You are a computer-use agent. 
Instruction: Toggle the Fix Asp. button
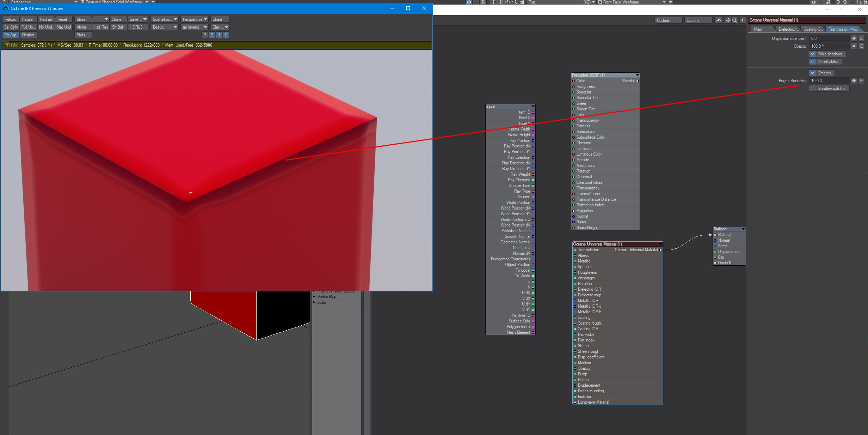tap(11, 35)
